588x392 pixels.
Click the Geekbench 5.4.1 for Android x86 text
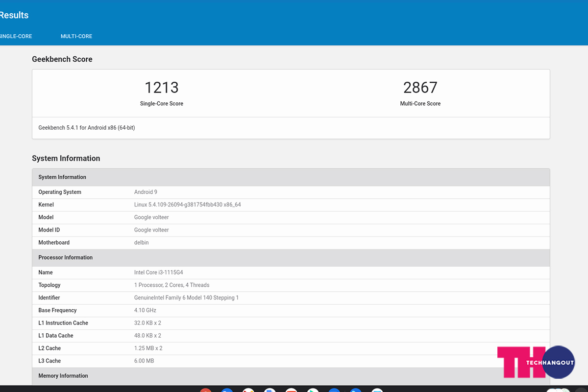point(87,128)
